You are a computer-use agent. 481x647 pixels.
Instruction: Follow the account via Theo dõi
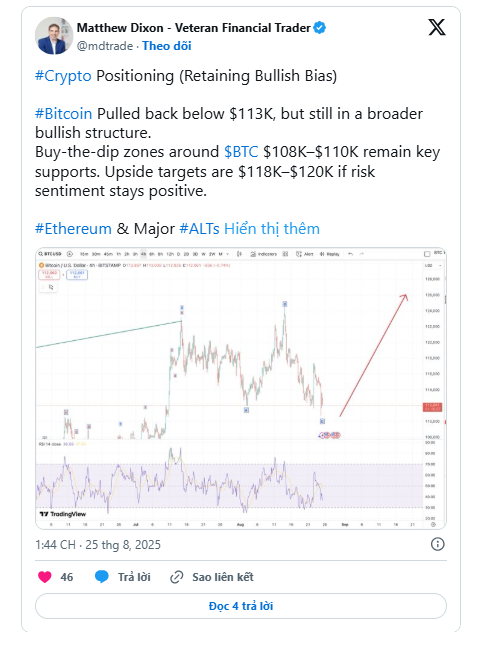(x=167, y=46)
